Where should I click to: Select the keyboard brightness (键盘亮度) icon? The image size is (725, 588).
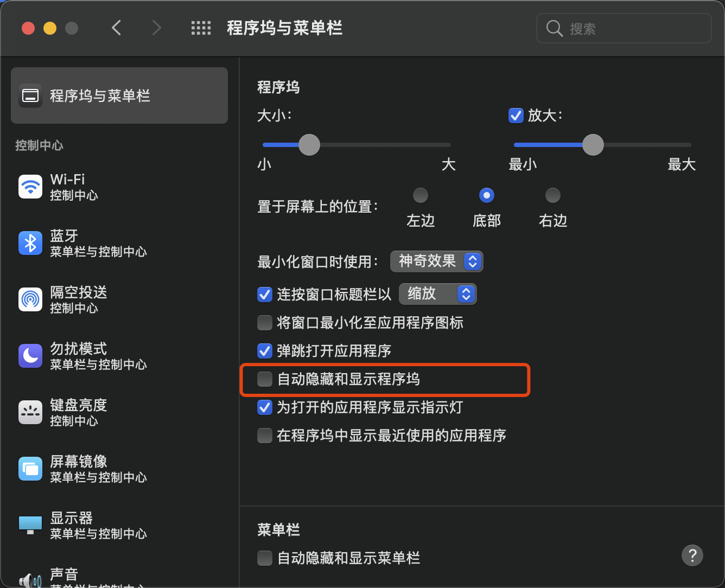click(30, 413)
